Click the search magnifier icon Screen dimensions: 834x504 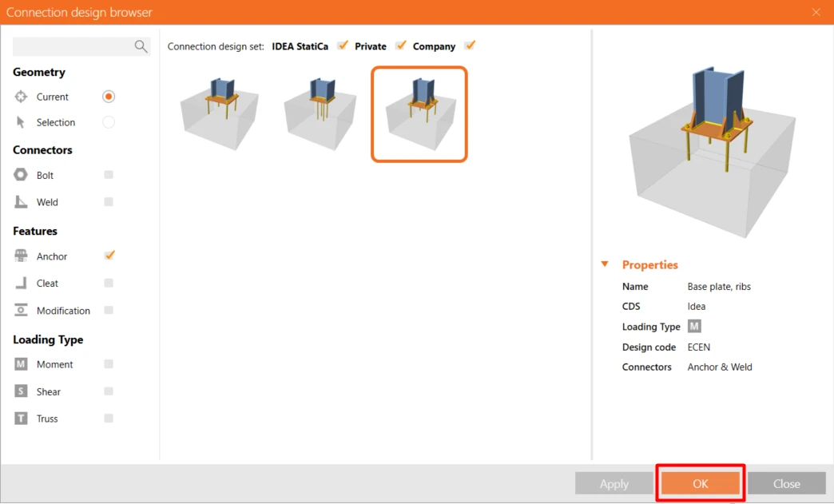point(141,47)
